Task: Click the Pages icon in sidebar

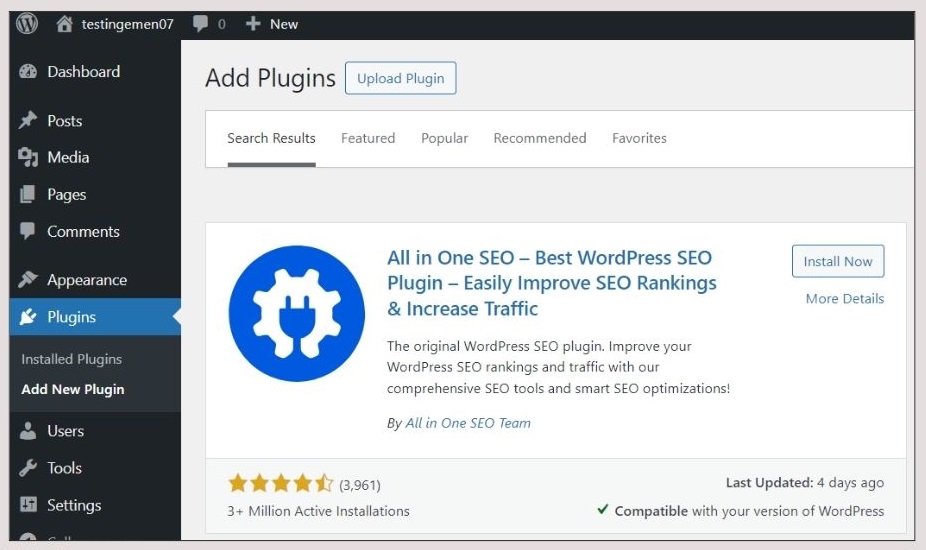Action: (x=28, y=194)
